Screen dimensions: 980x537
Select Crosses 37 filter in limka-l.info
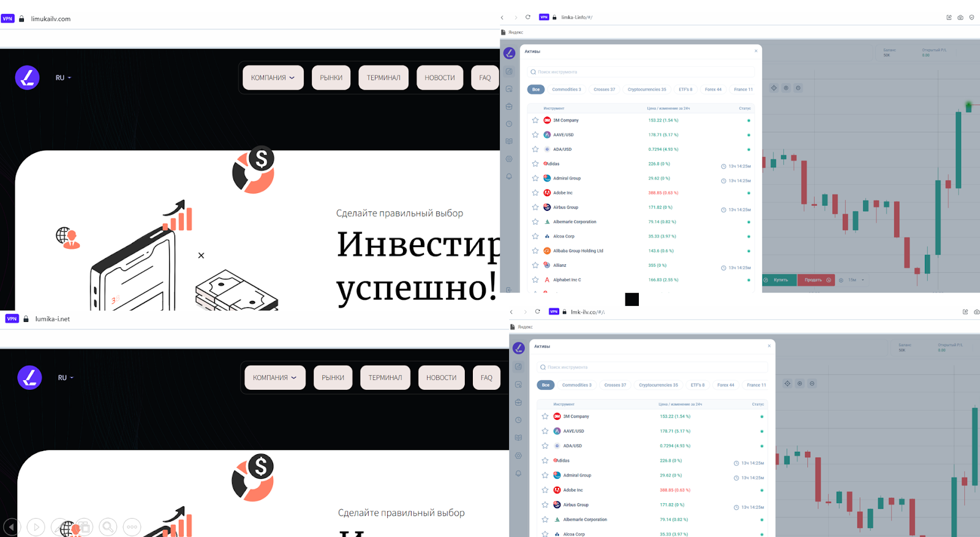tap(604, 89)
